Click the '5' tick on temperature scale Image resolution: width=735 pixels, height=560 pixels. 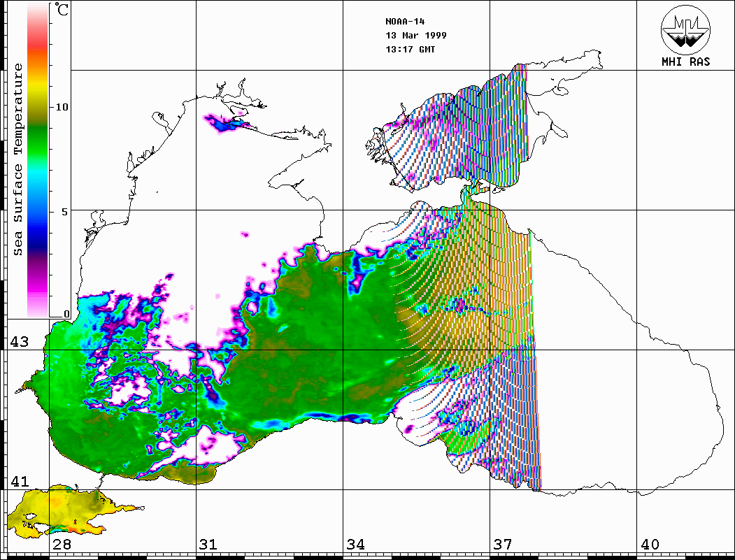(66, 212)
